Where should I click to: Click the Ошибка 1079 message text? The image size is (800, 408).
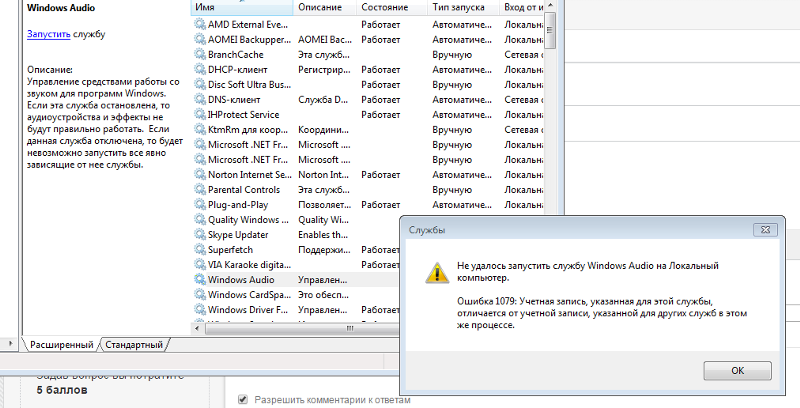602,313
